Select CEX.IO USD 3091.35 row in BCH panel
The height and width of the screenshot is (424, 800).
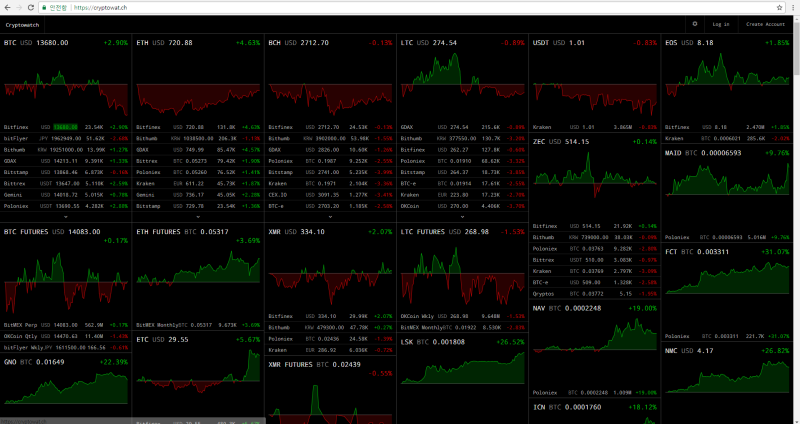(x=330, y=194)
